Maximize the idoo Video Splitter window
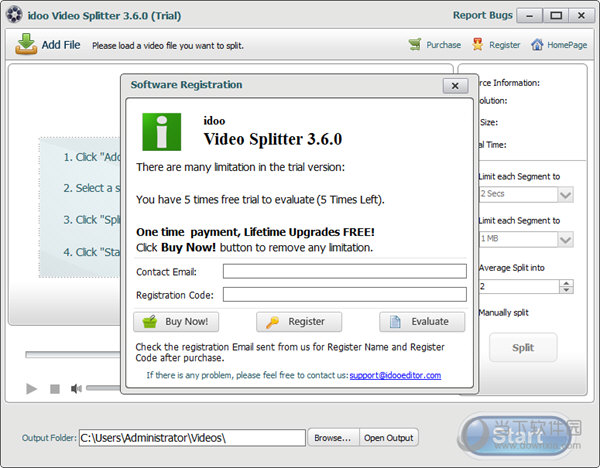This screenshot has height=468, width=600. (556, 16)
